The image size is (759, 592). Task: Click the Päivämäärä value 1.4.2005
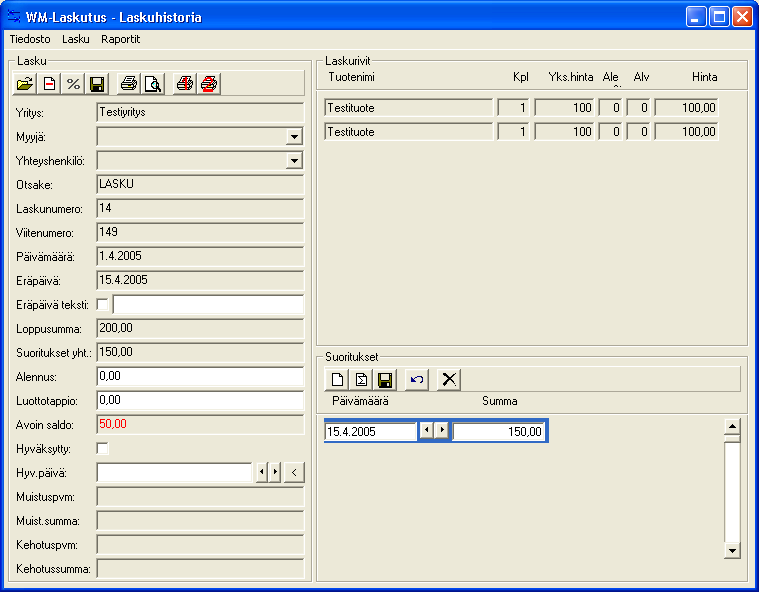click(200, 257)
